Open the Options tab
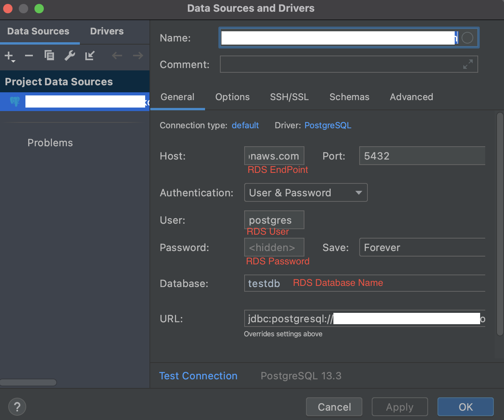504x420 pixels. tap(232, 97)
